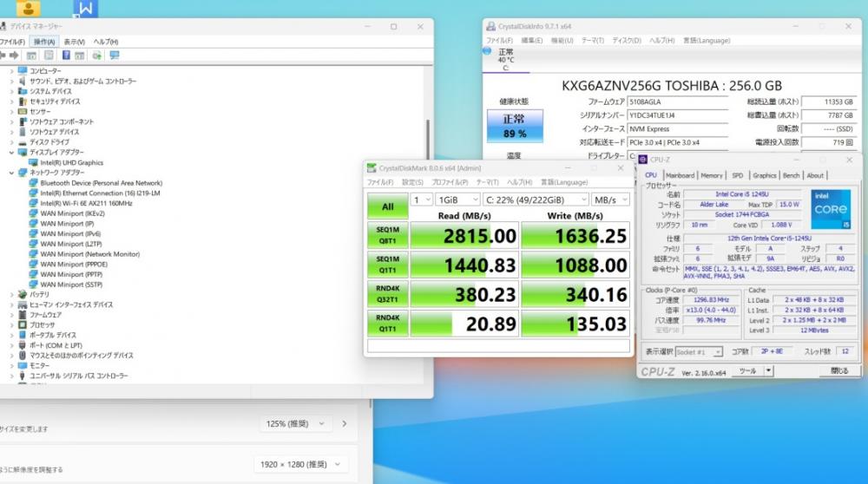Click the Back arrow in Device Manager toolbar
Image resolution: width=868 pixels, height=484 pixels.
pyautogui.click(x=3, y=56)
